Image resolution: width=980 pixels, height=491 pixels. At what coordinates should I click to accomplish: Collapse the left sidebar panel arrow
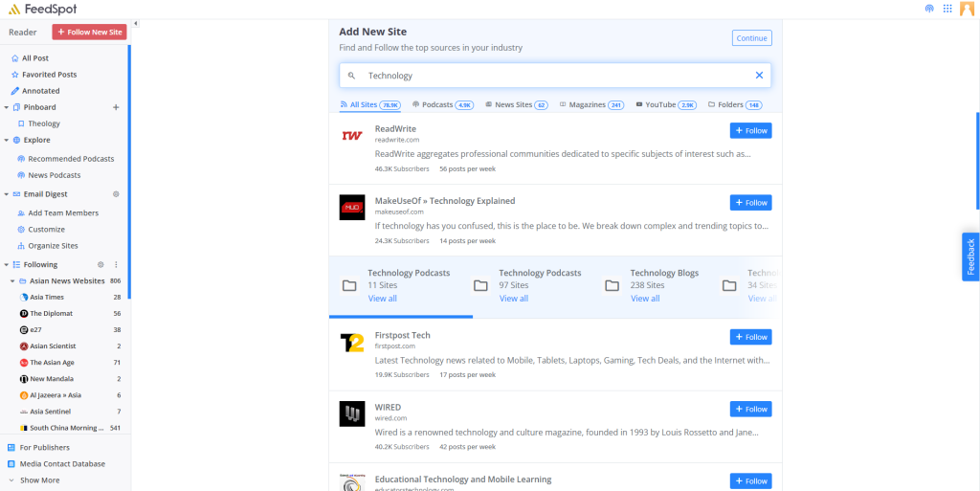[135, 23]
